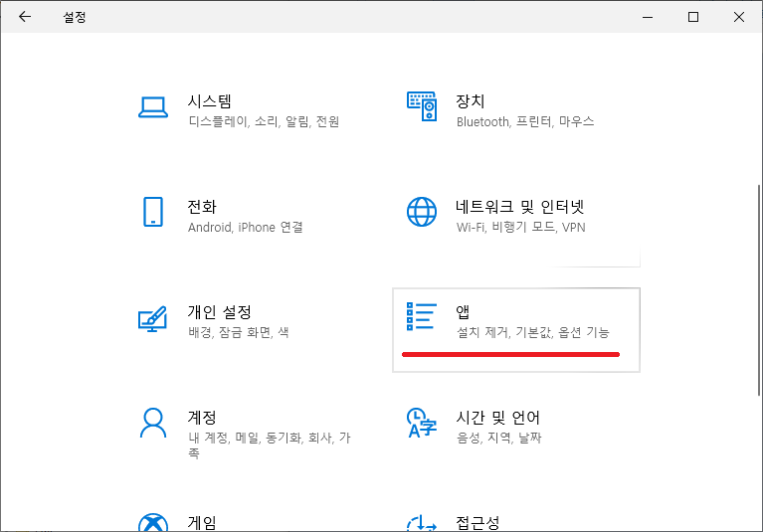Select the 앱 category title
Screen dimensions: 763x532
tap(463, 311)
